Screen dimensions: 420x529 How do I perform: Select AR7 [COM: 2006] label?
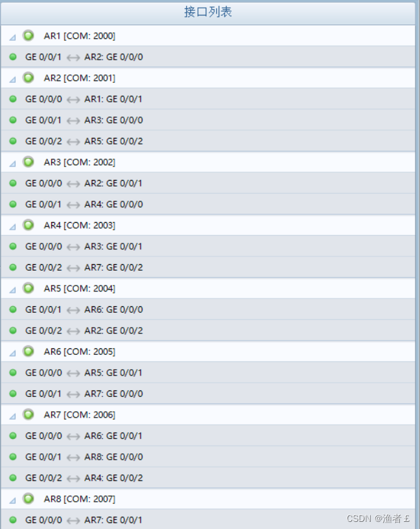80,414
